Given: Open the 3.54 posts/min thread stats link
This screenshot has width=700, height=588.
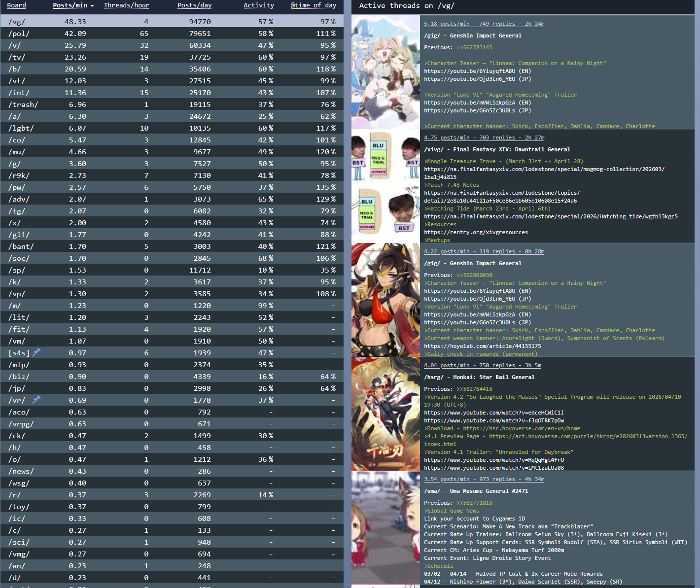Looking at the screenshot, I should point(484,479).
